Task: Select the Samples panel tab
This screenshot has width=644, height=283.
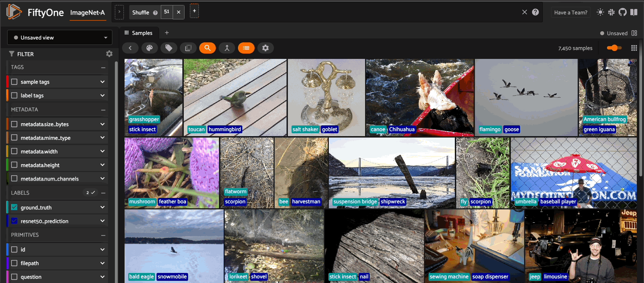Action: click(x=139, y=33)
